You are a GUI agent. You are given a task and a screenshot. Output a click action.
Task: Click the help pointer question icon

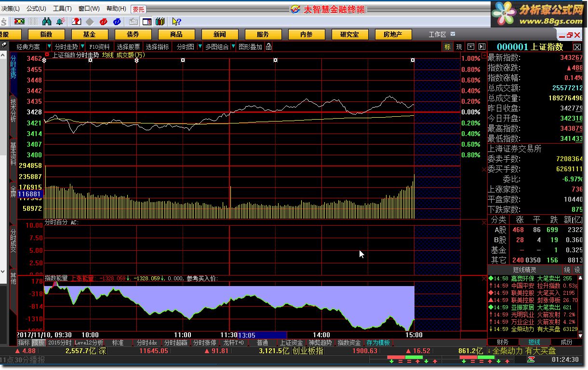point(176,21)
